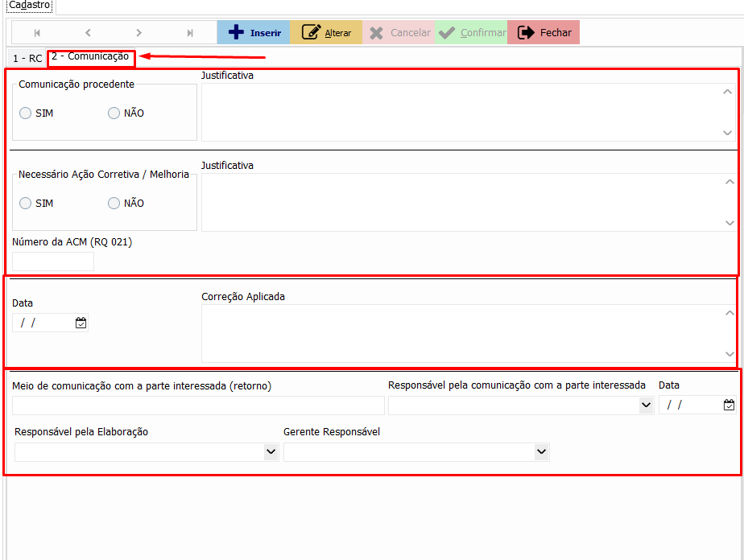
Task: Jump to the last record
Action: pos(190,33)
